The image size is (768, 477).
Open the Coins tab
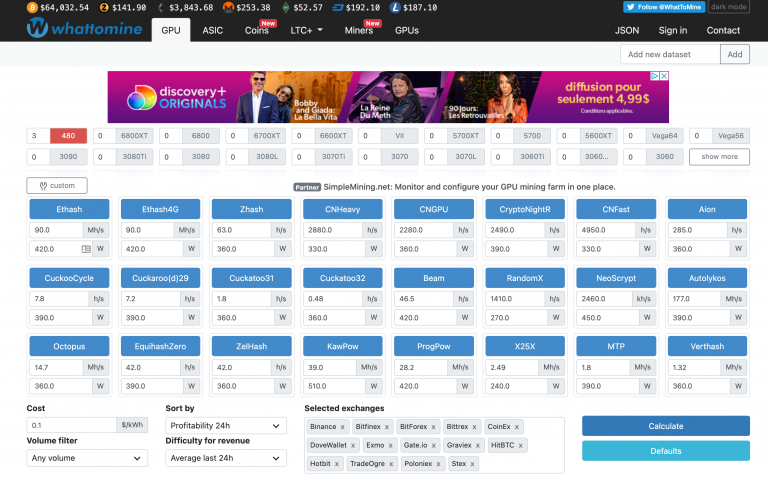(x=257, y=30)
